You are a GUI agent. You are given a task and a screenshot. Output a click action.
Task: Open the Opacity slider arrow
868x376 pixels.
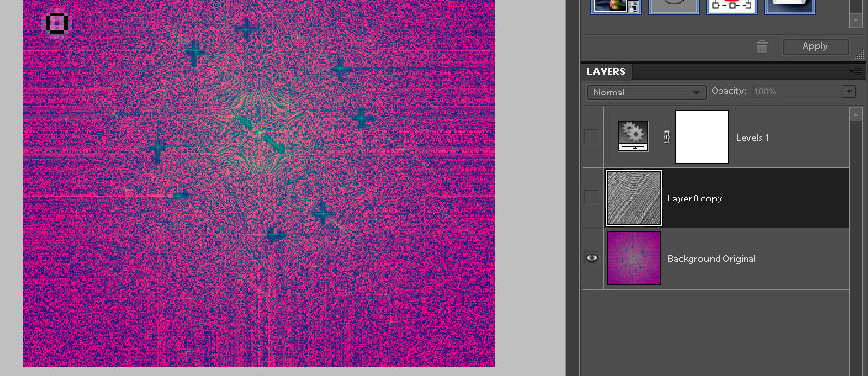(848, 92)
